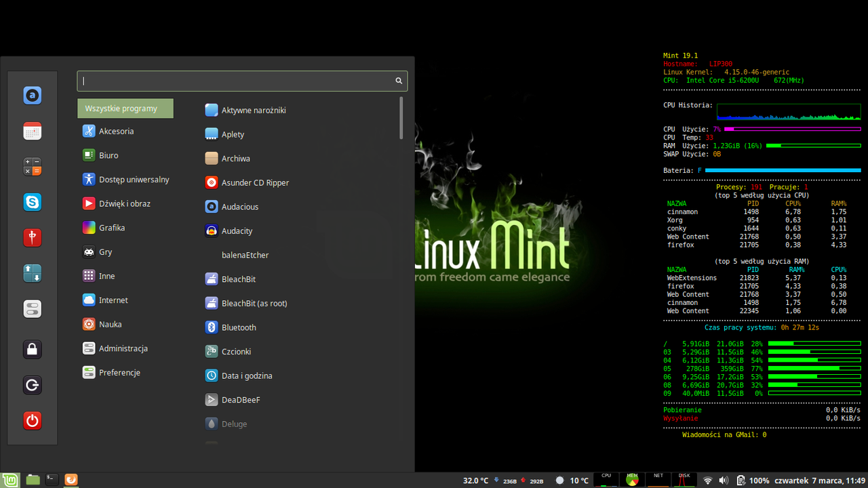The width and height of the screenshot is (868, 488).
Task: Click the program list scrollbar
Action: pos(401,118)
